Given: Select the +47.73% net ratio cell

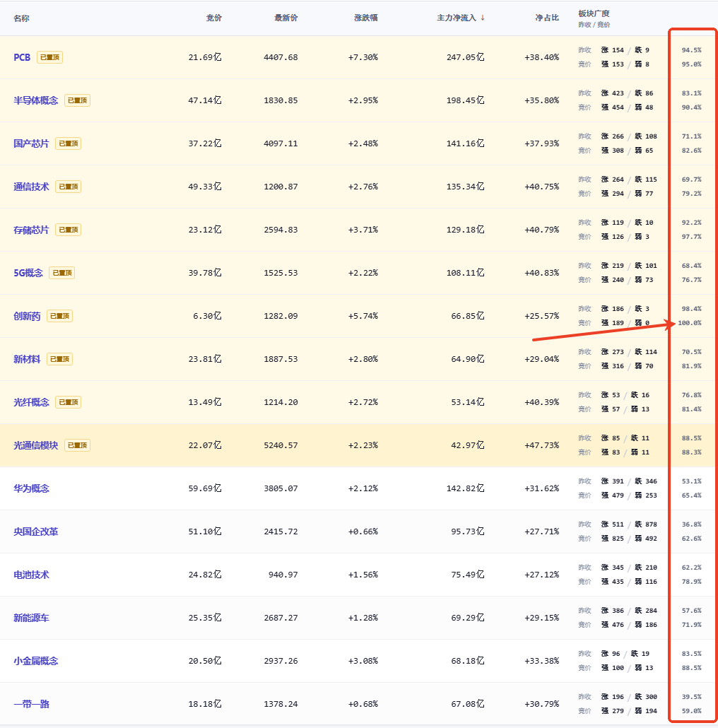Looking at the screenshot, I should pos(541,445).
